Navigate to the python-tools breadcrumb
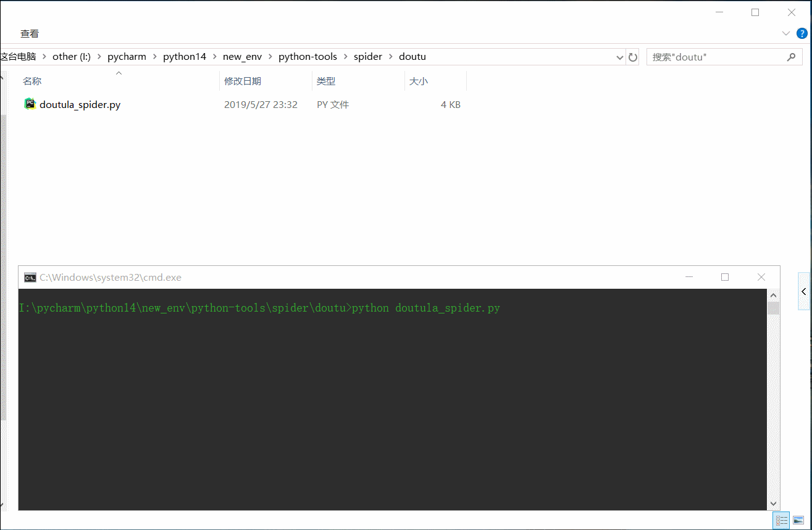This screenshot has height=530, width=812. pos(308,57)
